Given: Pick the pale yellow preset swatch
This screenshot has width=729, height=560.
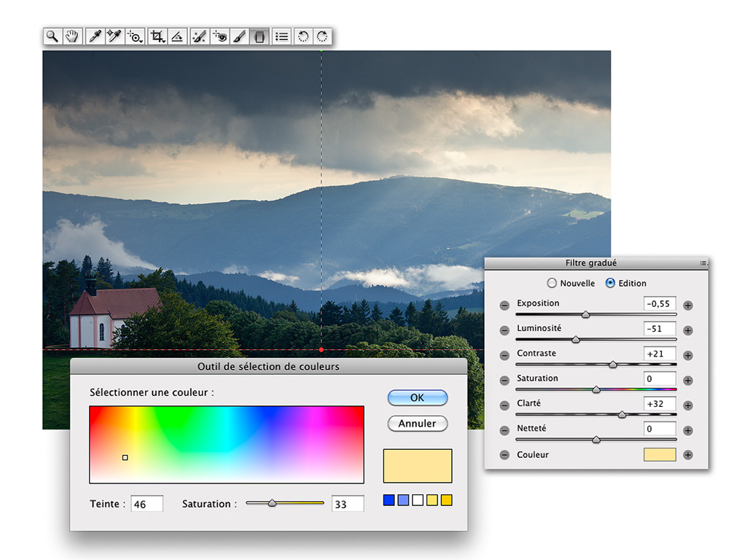Looking at the screenshot, I should coord(432,500).
